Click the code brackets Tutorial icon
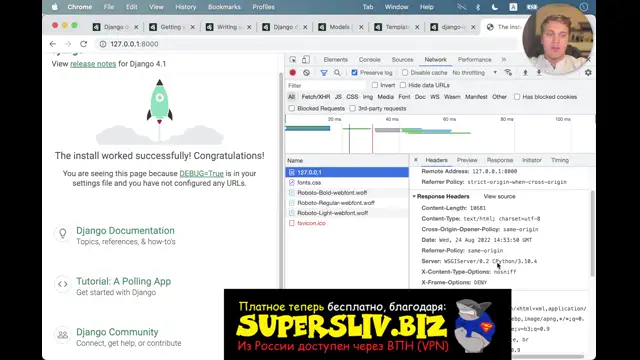This screenshot has width=640, height=360. pos(62,284)
